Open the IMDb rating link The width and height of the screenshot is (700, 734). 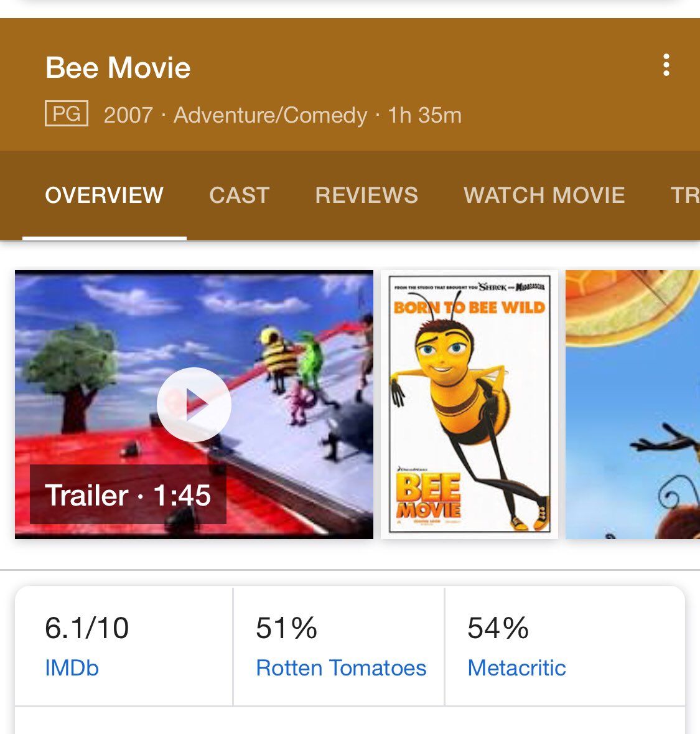[x=72, y=667]
